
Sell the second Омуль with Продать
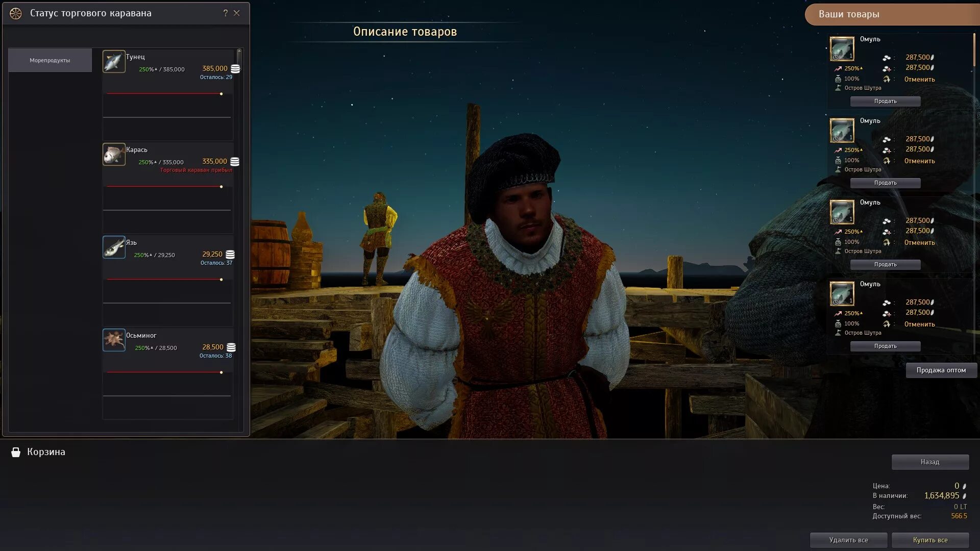[x=886, y=183]
